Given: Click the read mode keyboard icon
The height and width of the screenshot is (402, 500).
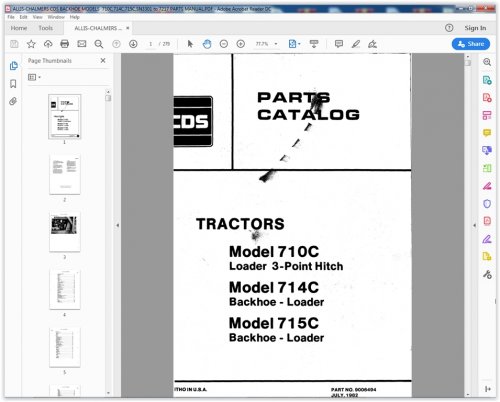Looking at the screenshot, I should coord(314,44).
